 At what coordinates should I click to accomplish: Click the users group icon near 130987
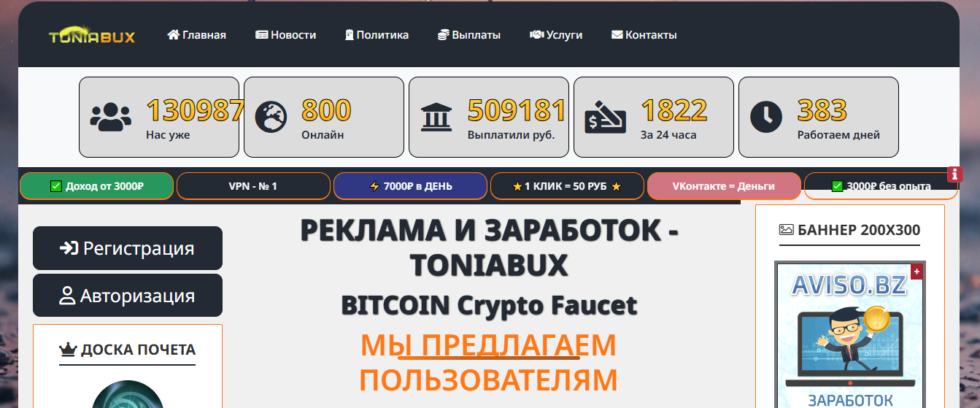point(110,117)
